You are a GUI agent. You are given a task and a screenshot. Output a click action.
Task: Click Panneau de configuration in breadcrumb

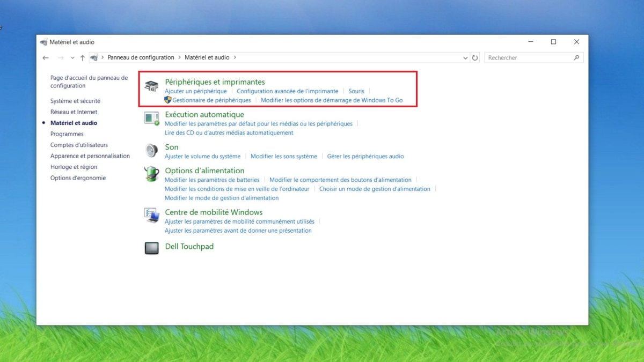(x=141, y=57)
